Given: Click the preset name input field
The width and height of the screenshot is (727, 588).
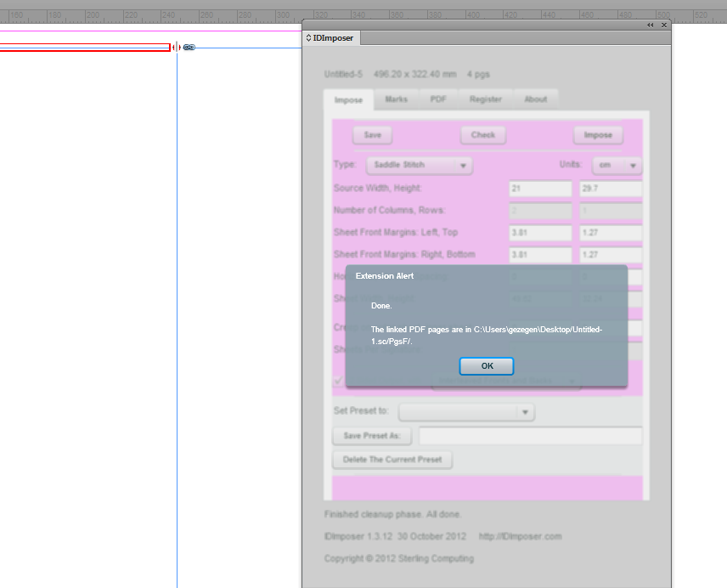Looking at the screenshot, I should tap(530, 436).
